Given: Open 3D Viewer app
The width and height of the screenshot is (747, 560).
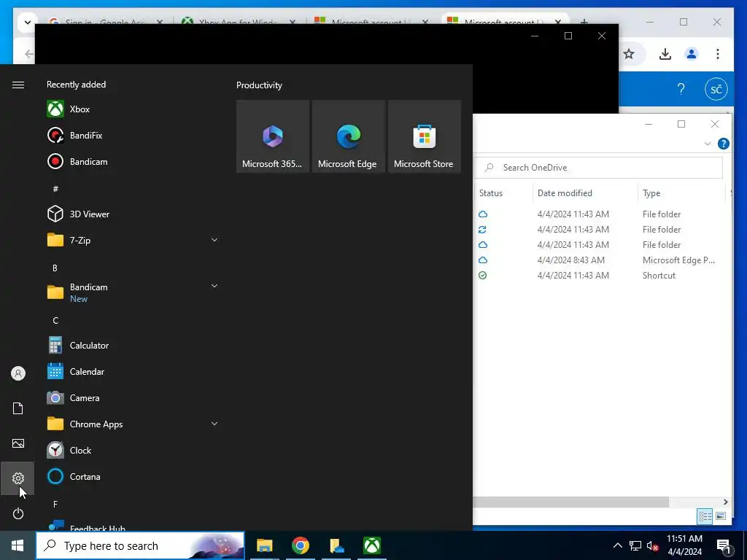Looking at the screenshot, I should tap(133, 214).
